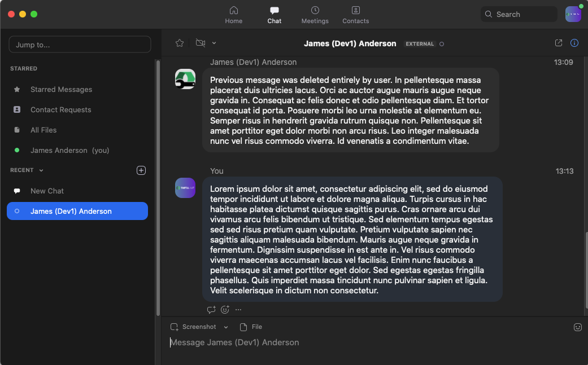
Task: Click your purple avatar beside your message
Action: tap(185, 188)
